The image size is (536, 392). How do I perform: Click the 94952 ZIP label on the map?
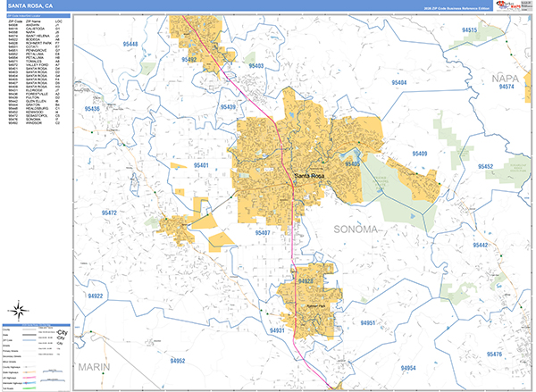[178, 361]
